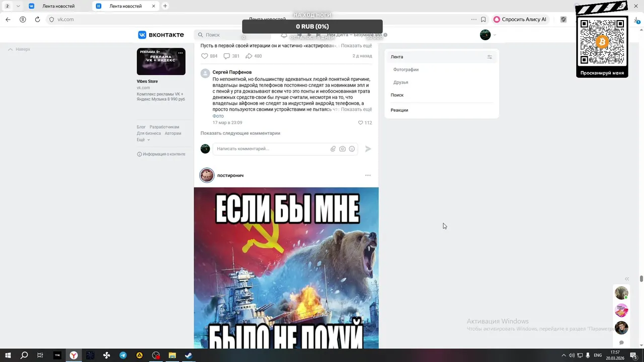The image size is (644, 362).
Task: Select Лента in the right menu
Action: tap(442, 57)
